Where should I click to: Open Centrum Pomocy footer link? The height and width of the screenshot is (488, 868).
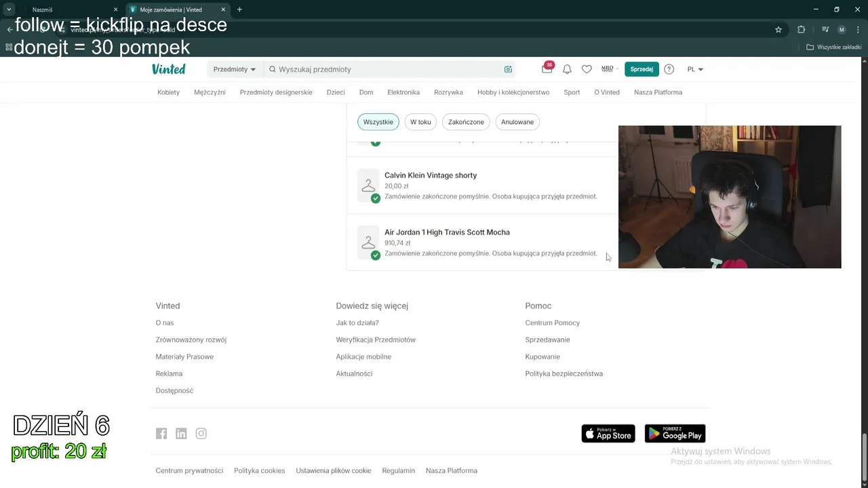point(553,323)
